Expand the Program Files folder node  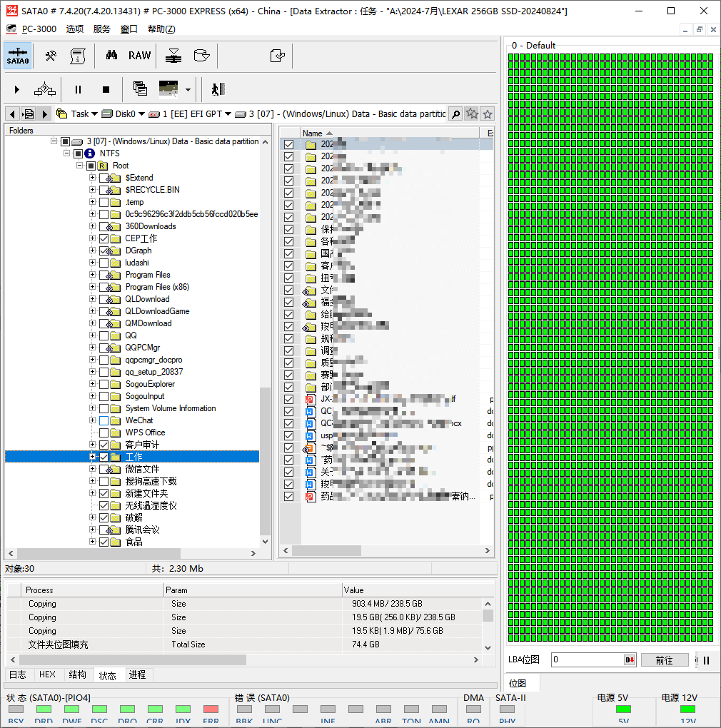click(92, 275)
